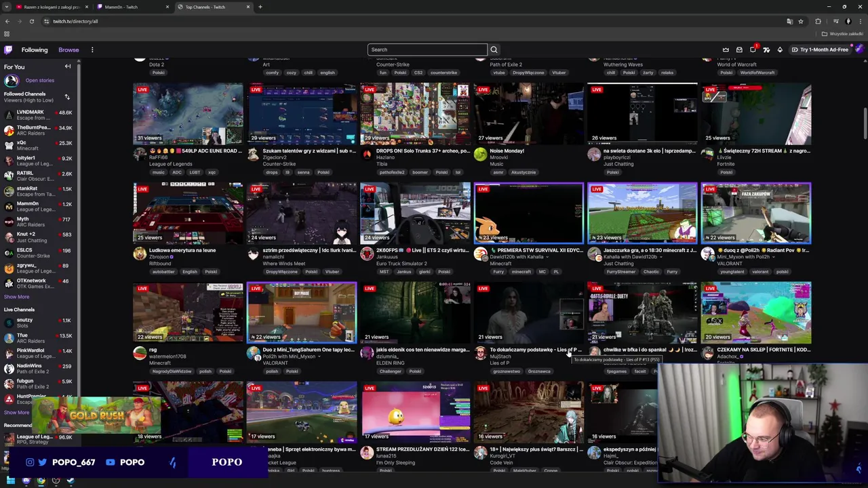Click the search magnifier button
The image size is (868, 488).
[x=494, y=49]
